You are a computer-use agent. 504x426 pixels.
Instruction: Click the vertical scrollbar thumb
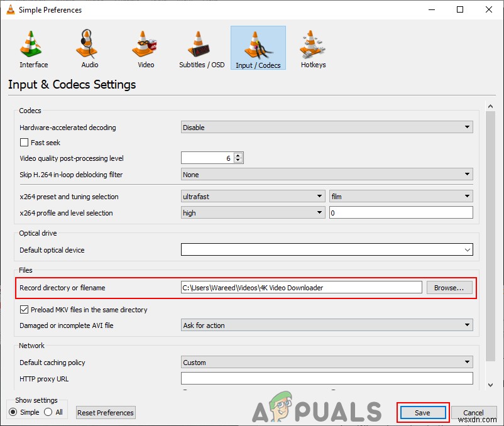click(x=490, y=236)
